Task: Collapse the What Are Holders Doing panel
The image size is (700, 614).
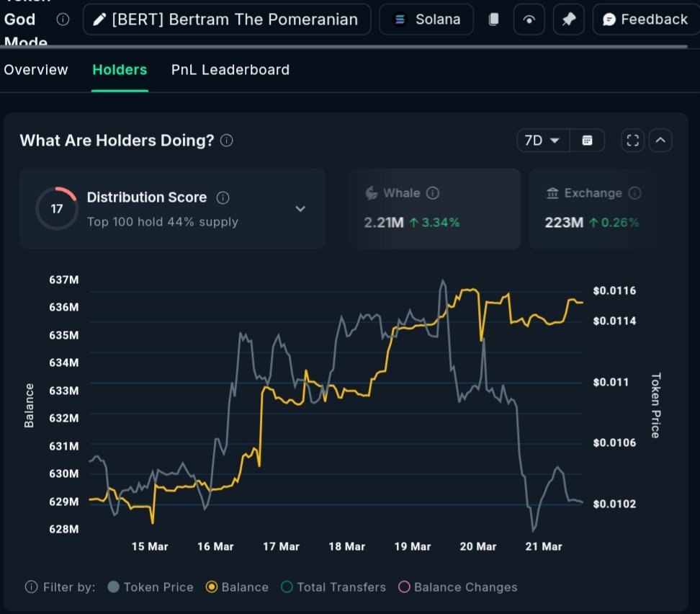Action: (660, 141)
